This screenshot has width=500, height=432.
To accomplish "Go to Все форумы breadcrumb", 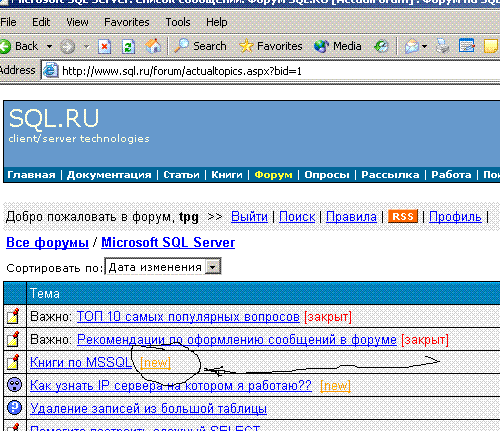I will [47, 242].
